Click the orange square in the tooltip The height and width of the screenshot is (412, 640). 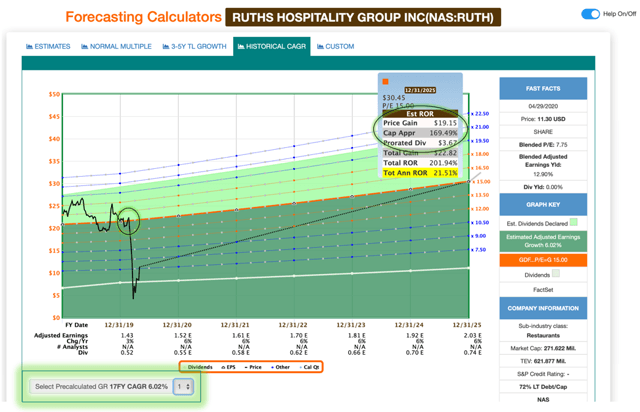[x=385, y=82]
